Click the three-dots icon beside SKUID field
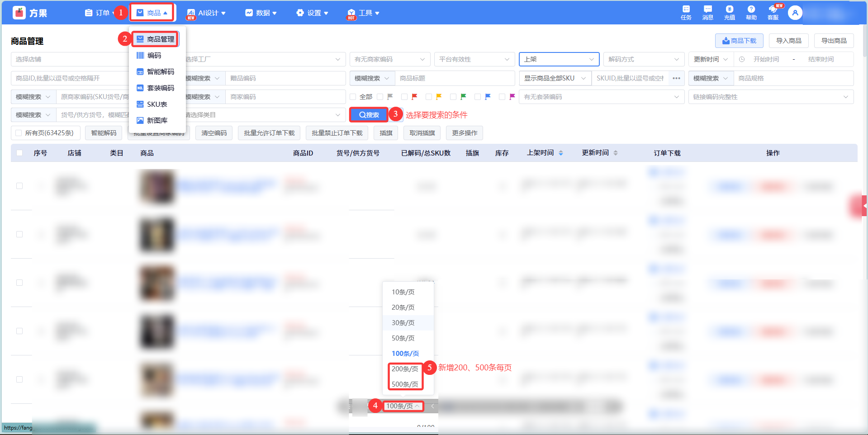Image resolution: width=868 pixels, height=435 pixels. 676,78
